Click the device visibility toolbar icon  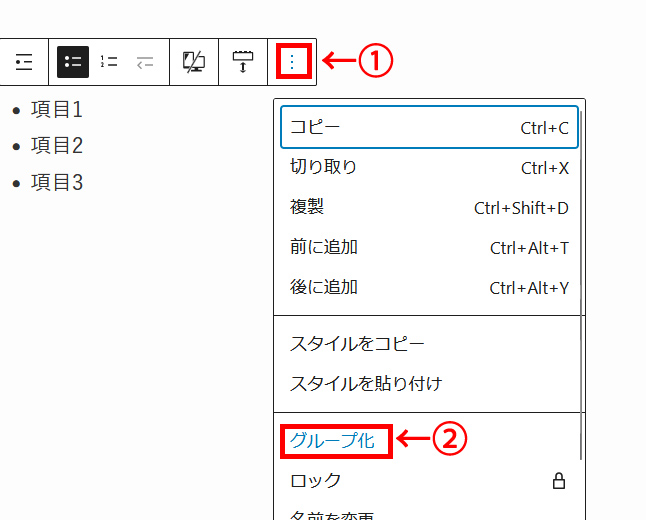[193, 61]
